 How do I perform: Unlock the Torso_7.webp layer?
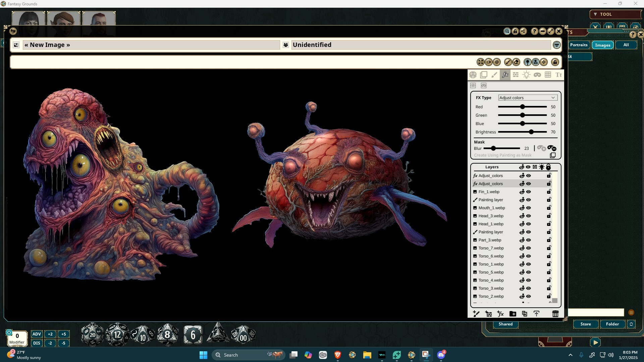(x=549, y=248)
